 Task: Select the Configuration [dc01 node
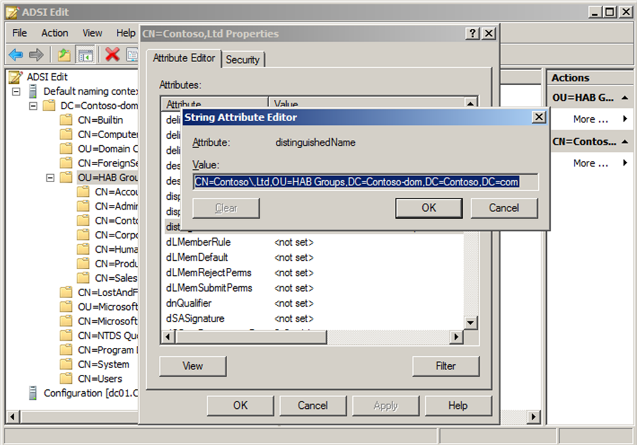91,393
